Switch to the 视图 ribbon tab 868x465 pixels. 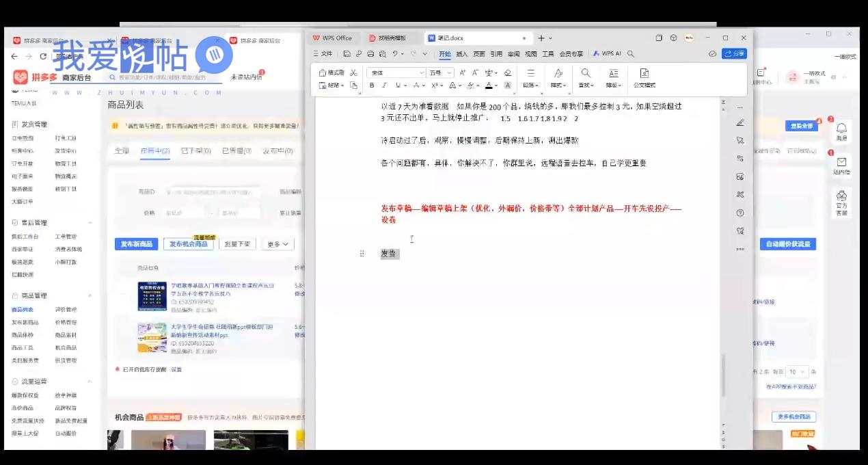(530, 53)
